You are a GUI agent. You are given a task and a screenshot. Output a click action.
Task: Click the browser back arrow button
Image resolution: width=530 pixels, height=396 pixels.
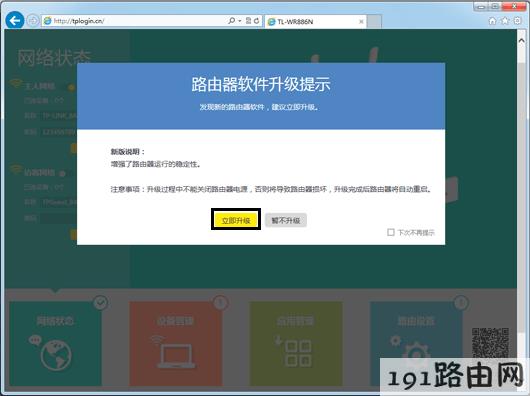pyautogui.click(x=15, y=21)
